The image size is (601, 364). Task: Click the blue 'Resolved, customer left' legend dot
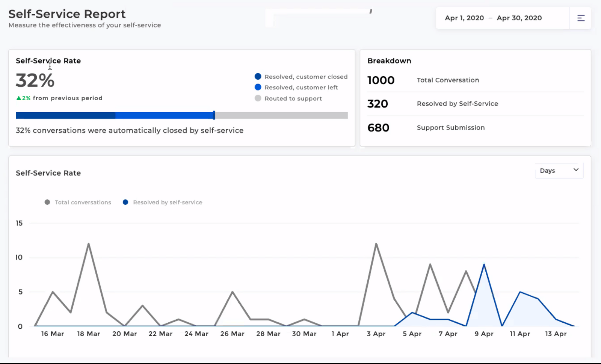tap(258, 87)
